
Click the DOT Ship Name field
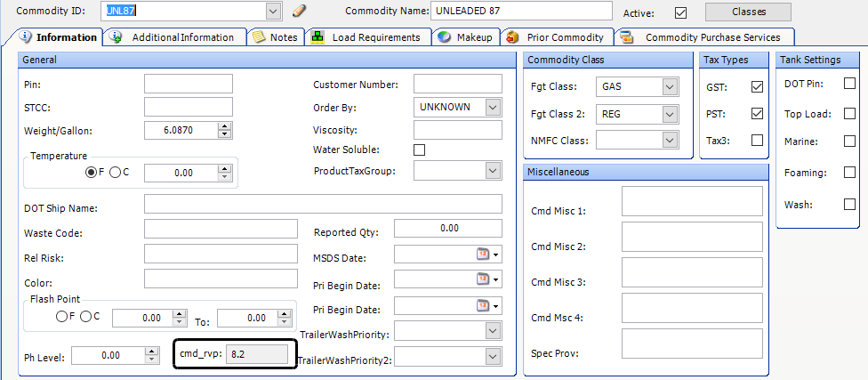tap(324, 204)
